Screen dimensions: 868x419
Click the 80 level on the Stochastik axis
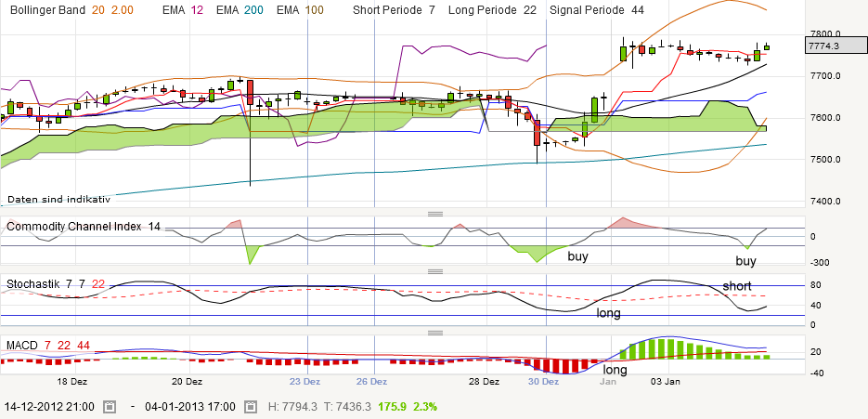tap(815, 285)
